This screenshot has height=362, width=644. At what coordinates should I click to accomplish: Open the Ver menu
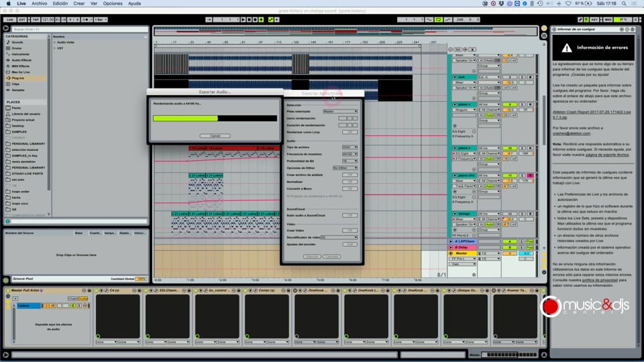94,3
